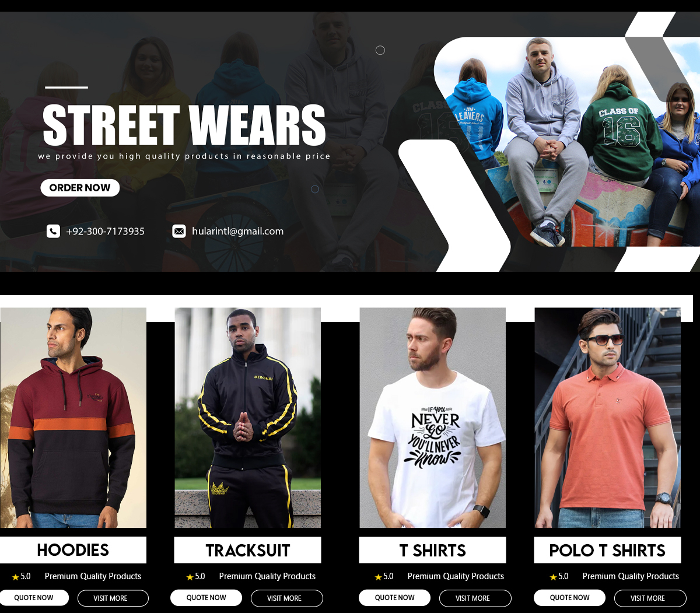Click the +92-300-7173935 phone number

tap(106, 232)
